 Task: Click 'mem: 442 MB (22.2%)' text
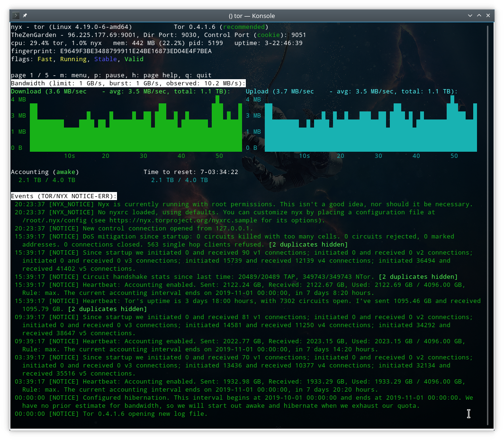pos(149,43)
